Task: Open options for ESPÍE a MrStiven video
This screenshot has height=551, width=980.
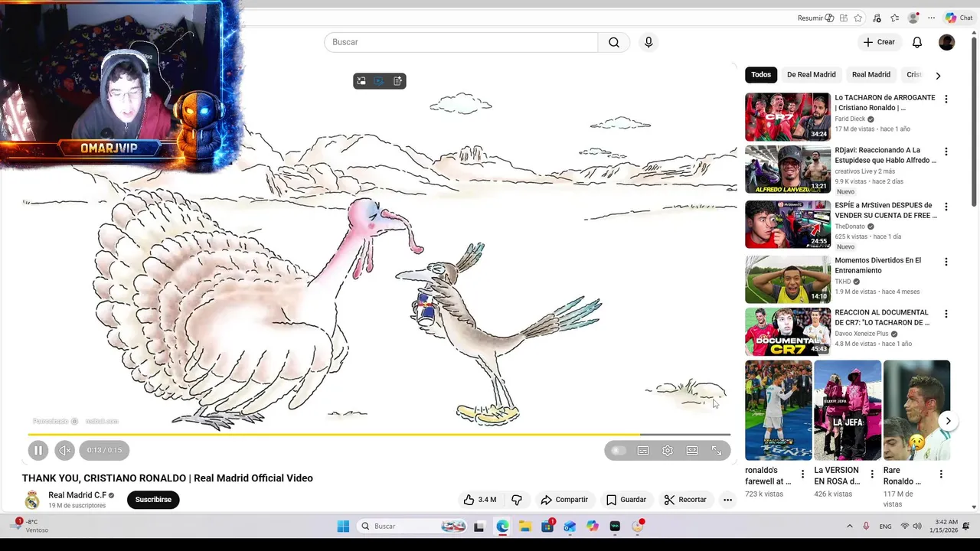Action: [946, 207]
